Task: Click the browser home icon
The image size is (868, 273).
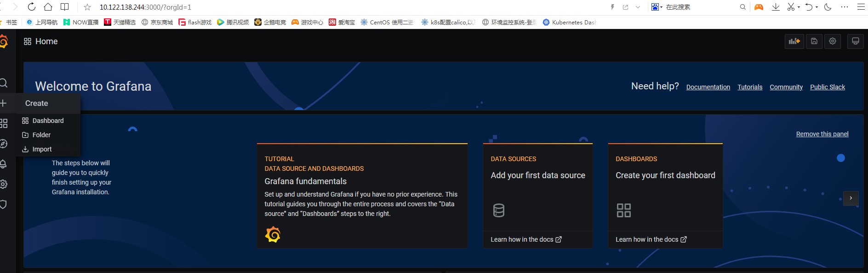Action: [x=48, y=7]
